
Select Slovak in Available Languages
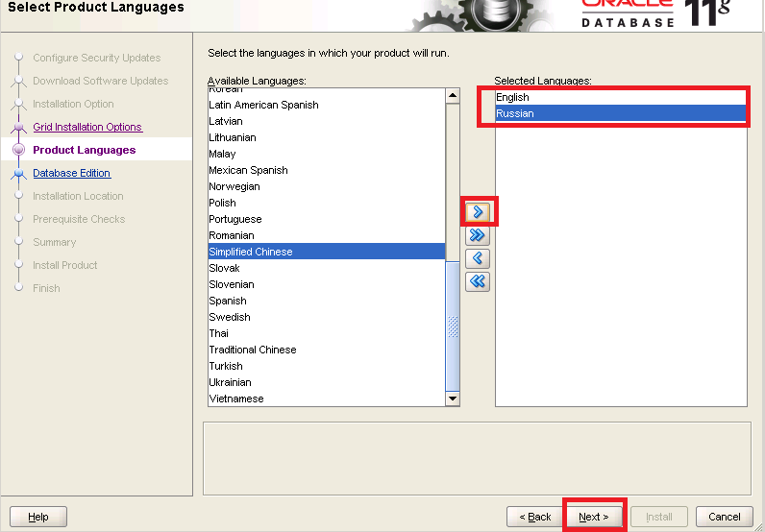327,268
